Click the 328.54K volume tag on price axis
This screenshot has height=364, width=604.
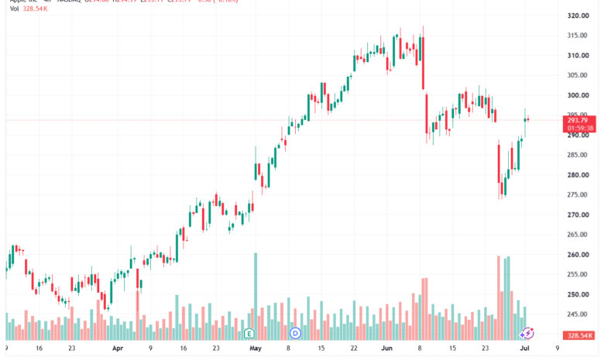pos(579,335)
